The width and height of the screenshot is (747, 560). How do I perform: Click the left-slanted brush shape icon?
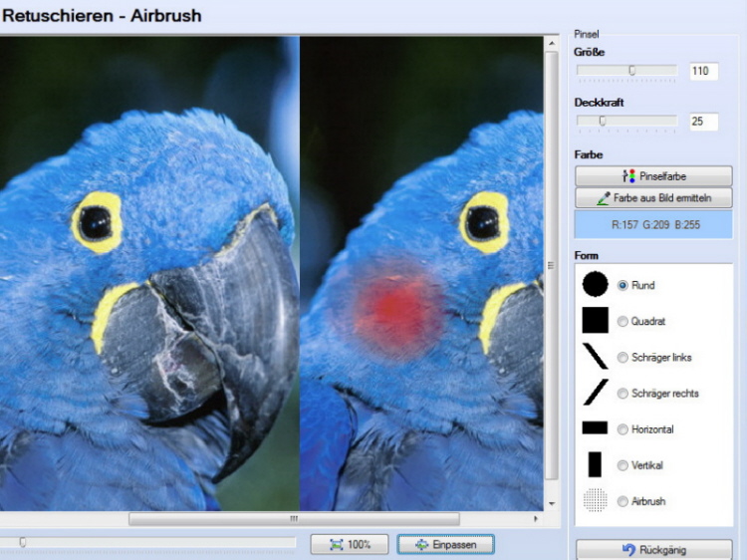click(595, 357)
